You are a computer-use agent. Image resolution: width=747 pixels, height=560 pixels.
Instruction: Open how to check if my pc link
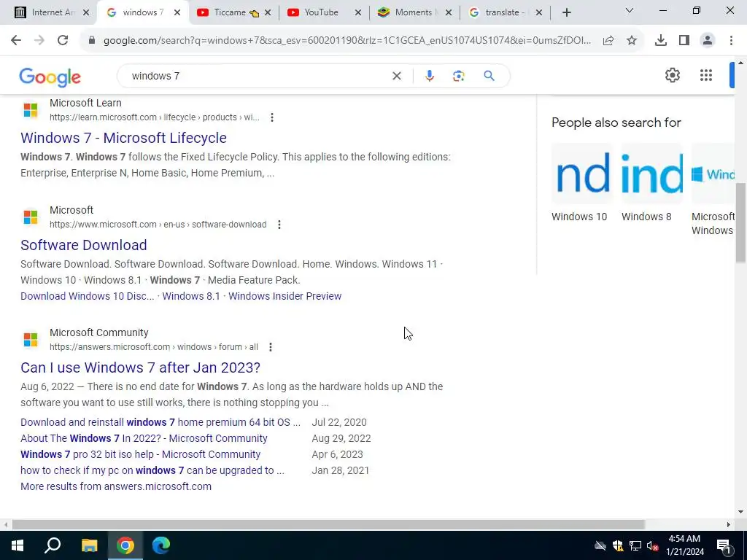coord(152,470)
